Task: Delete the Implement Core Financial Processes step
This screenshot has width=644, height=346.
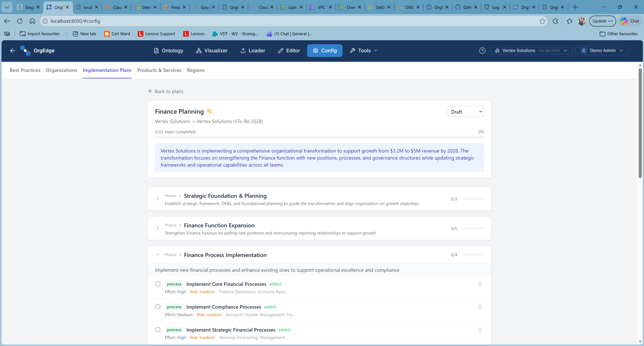Action: coord(480,284)
